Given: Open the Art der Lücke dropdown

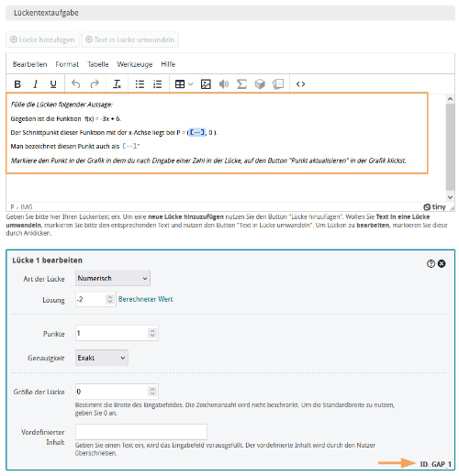Looking at the screenshot, I should pyautogui.click(x=113, y=278).
